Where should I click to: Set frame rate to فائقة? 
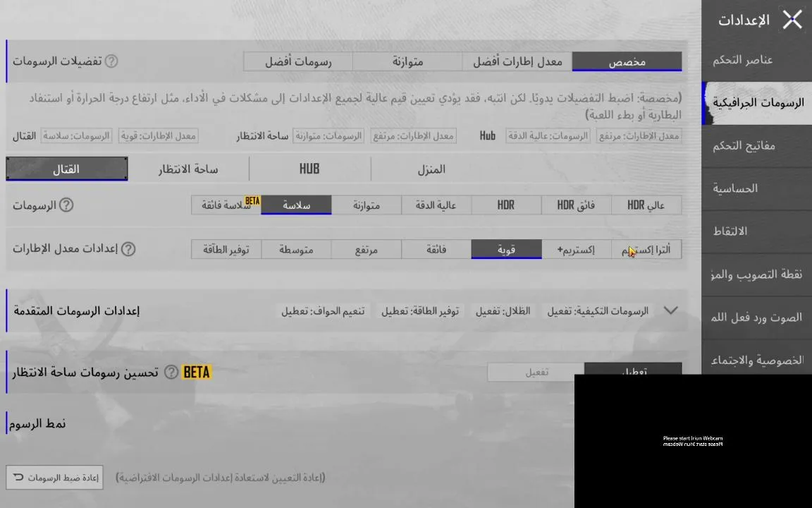pyautogui.click(x=436, y=249)
